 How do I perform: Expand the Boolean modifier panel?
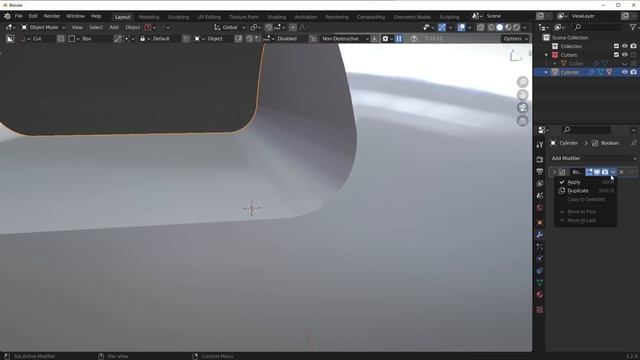pos(554,172)
